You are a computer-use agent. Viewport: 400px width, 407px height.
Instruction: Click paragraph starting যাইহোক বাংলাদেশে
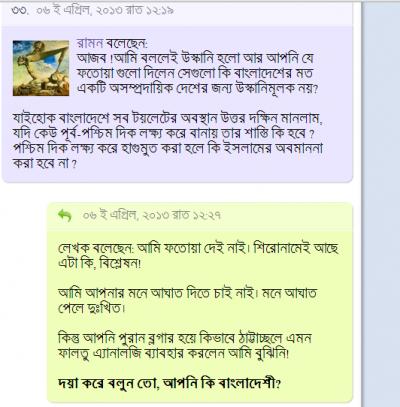[x=168, y=141]
